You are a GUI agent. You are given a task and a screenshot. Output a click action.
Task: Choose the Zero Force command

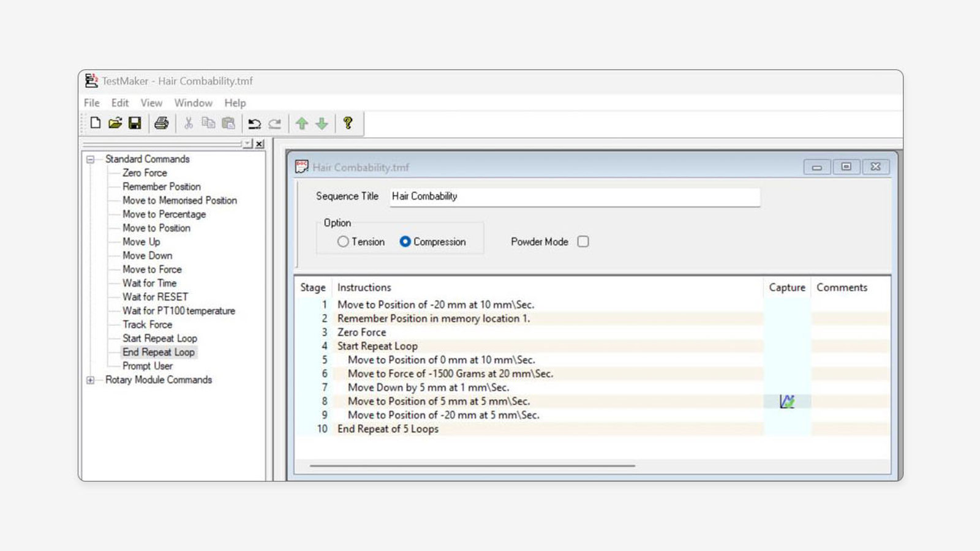pyautogui.click(x=145, y=173)
